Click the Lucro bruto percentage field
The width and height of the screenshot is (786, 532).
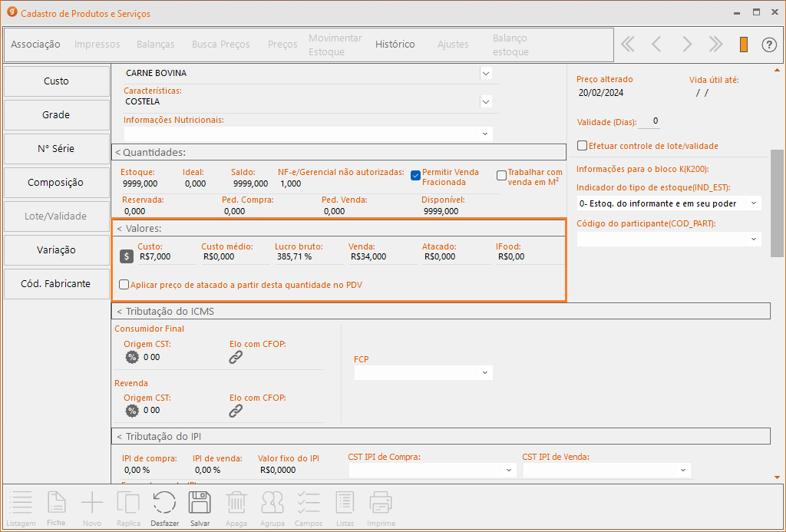point(309,256)
